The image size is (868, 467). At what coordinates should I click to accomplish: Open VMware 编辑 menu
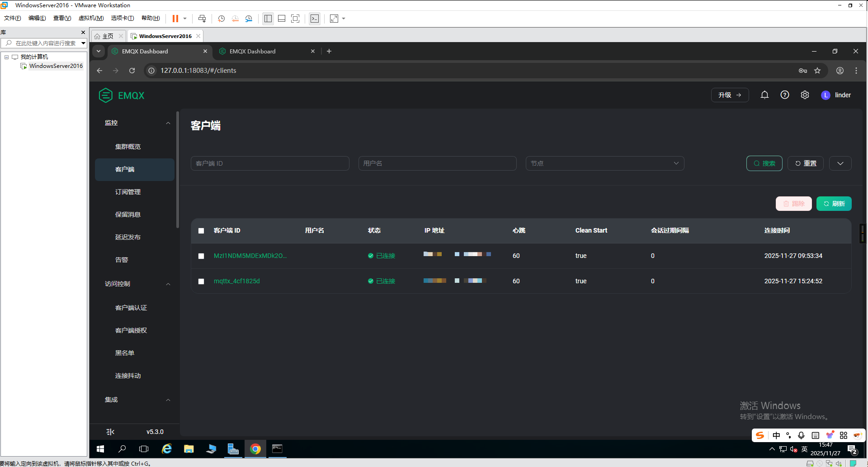[x=37, y=18]
